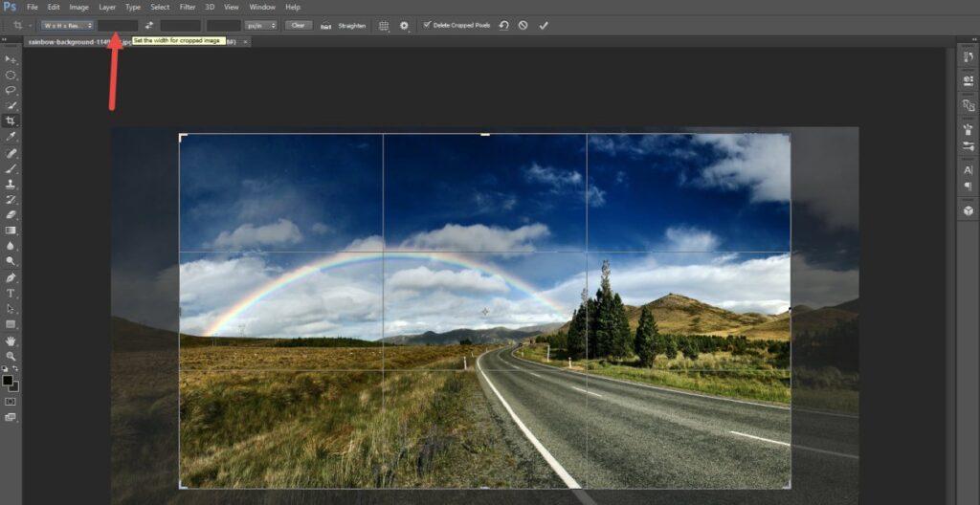Open the W x H x Resolution preset dropdown
This screenshot has width=980, height=505.
66,25
